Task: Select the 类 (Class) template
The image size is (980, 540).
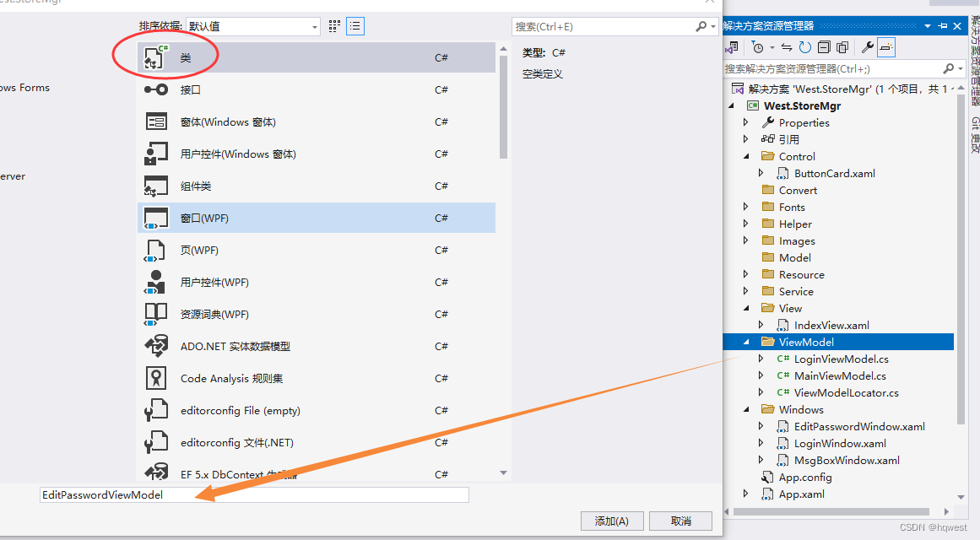Action: [x=317, y=57]
